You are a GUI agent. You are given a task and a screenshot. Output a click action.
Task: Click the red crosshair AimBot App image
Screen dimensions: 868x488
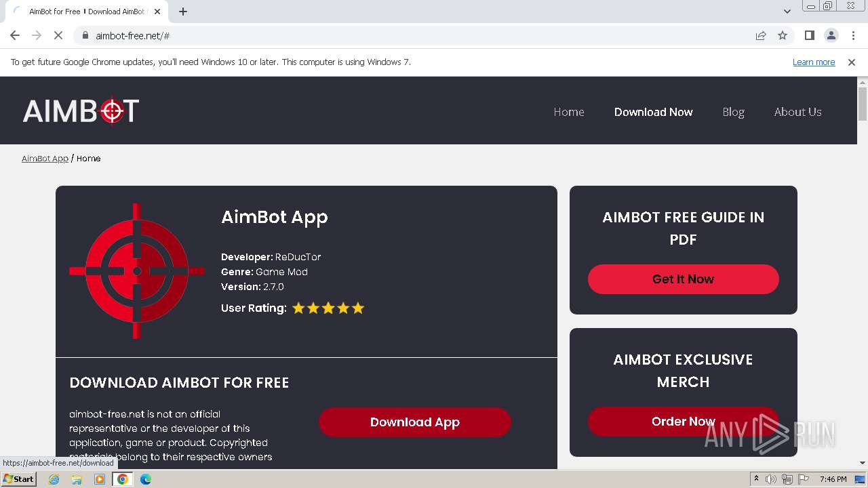[x=137, y=271]
